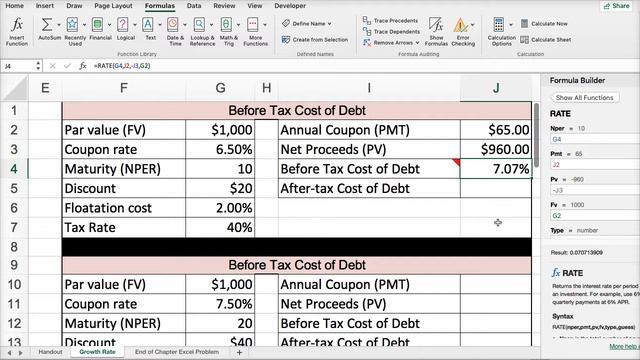This screenshot has height=360, width=640.
Task: Expand the Remove Arrows dropdown arrow
Action: [x=417, y=42]
